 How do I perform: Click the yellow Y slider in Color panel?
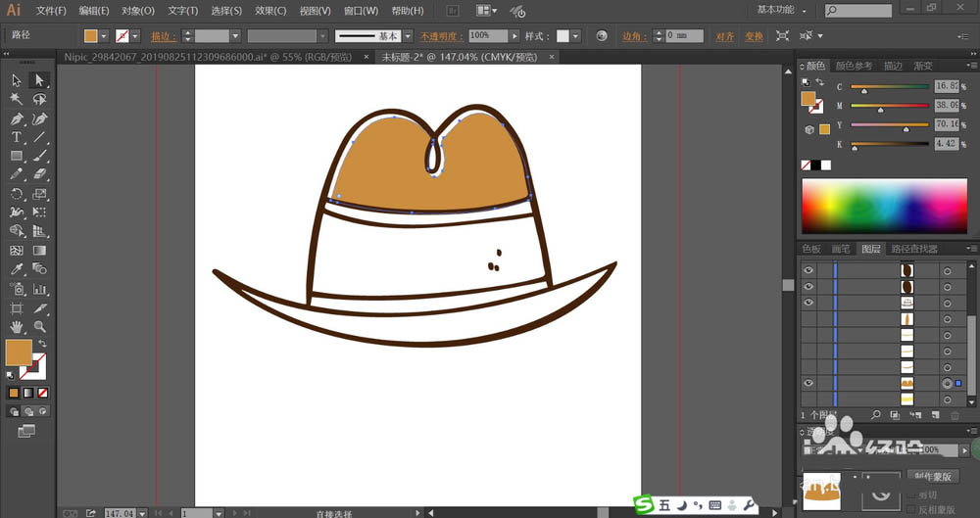tap(890, 125)
